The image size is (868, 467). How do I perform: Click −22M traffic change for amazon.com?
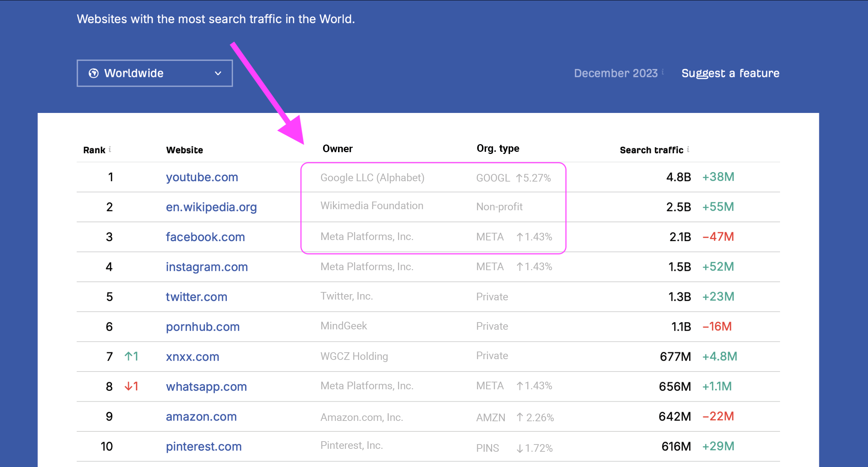(718, 417)
